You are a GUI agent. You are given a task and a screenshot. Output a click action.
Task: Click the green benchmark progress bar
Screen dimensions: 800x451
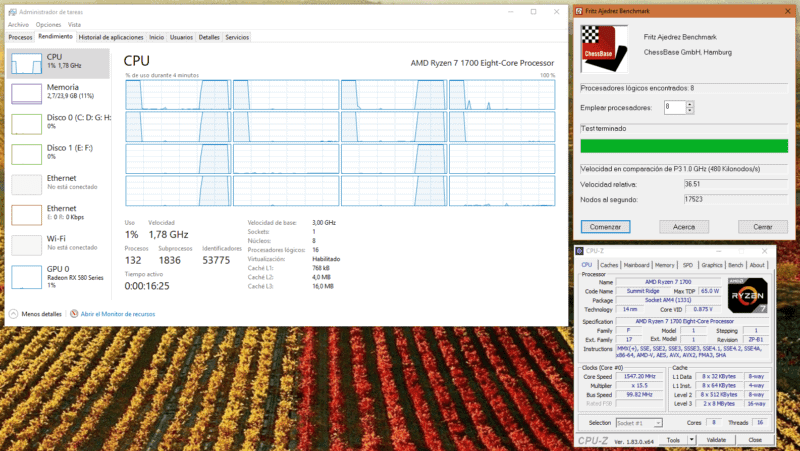(x=684, y=146)
